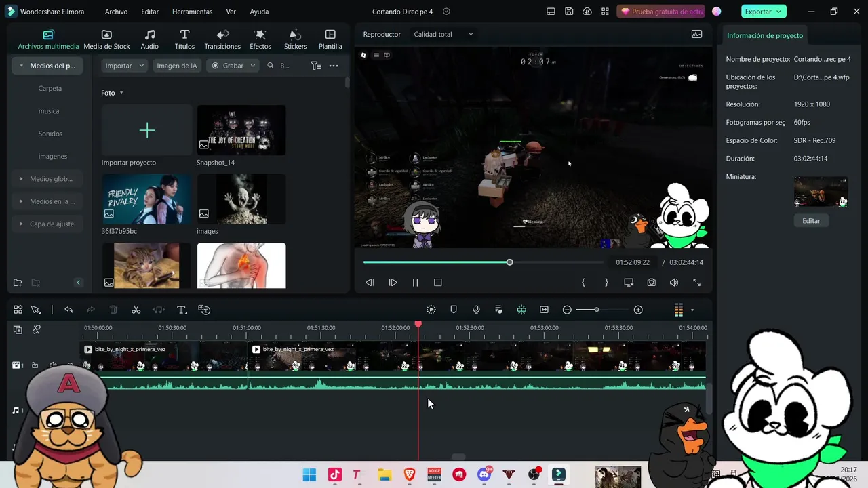Zoom in the timeline
Viewport: 868px width, 488px height.
point(638,310)
